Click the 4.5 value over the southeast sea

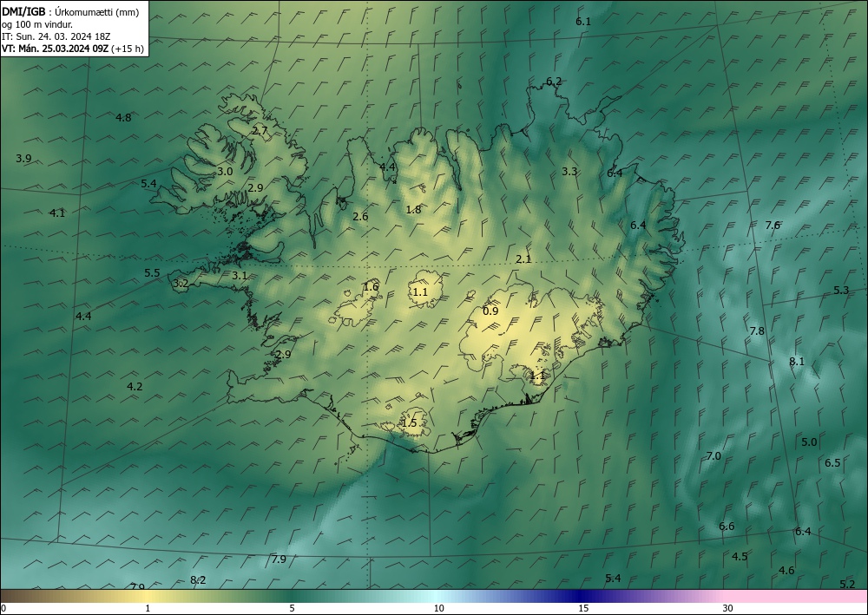pyautogui.click(x=740, y=556)
